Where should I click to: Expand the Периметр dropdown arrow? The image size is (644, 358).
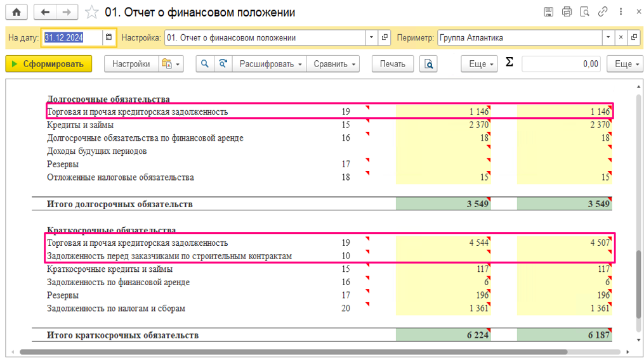click(608, 37)
